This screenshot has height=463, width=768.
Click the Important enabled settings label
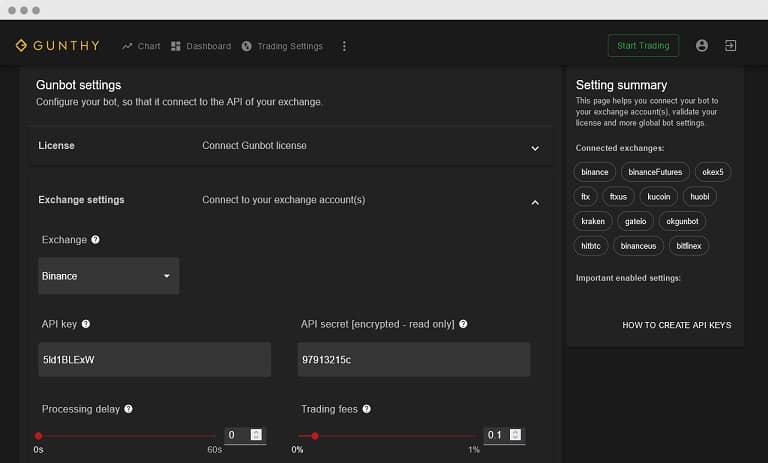(628, 278)
